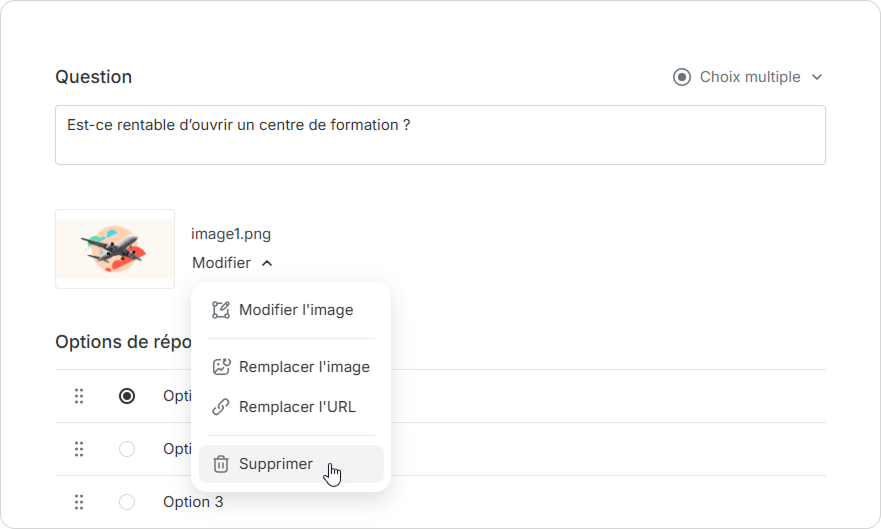Screen dimensions: 881x529
Task: Click drag handle icon for Option 3
Action: pyautogui.click(x=79, y=502)
